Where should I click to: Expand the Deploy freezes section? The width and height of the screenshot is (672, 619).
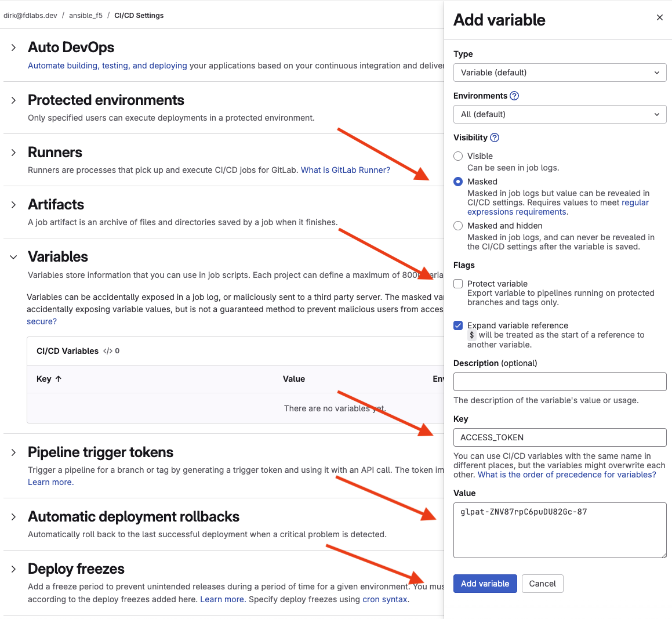[x=14, y=569]
